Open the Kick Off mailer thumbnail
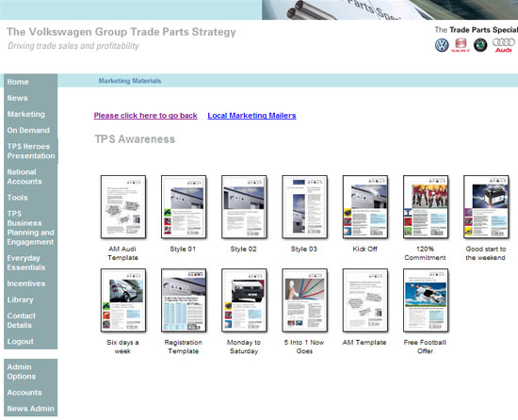This screenshot has width=518, height=420. [x=365, y=207]
